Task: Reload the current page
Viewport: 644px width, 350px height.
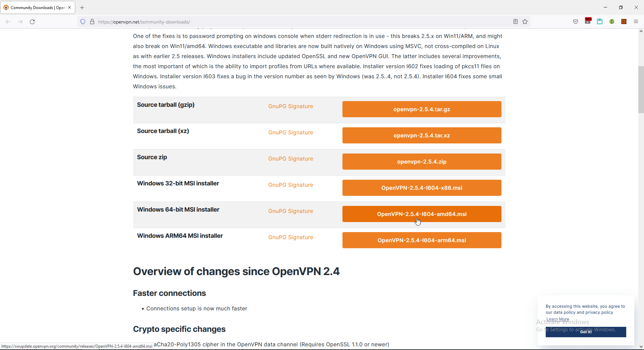Action: pyautogui.click(x=32, y=22)
